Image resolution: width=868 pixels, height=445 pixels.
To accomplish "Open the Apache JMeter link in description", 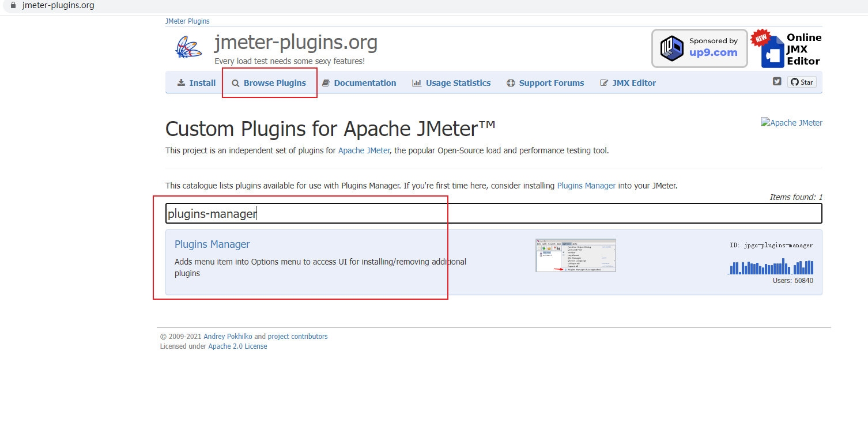I will (364, 151).
